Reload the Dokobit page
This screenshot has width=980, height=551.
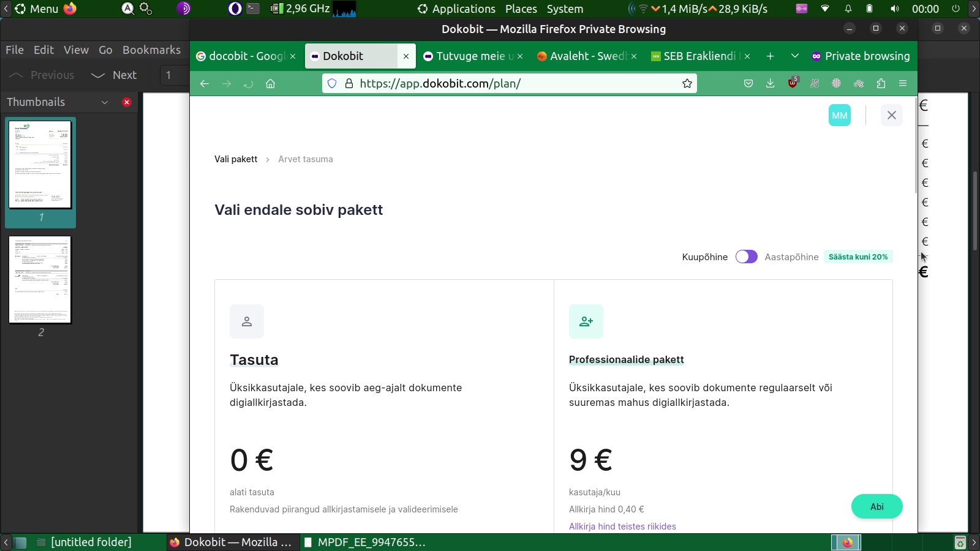point(248,83)
